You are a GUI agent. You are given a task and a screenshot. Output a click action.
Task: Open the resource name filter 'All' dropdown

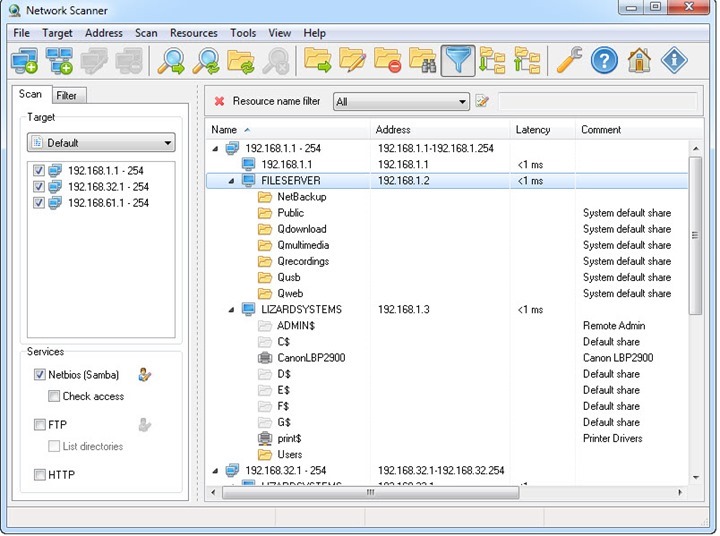(401, 101)
